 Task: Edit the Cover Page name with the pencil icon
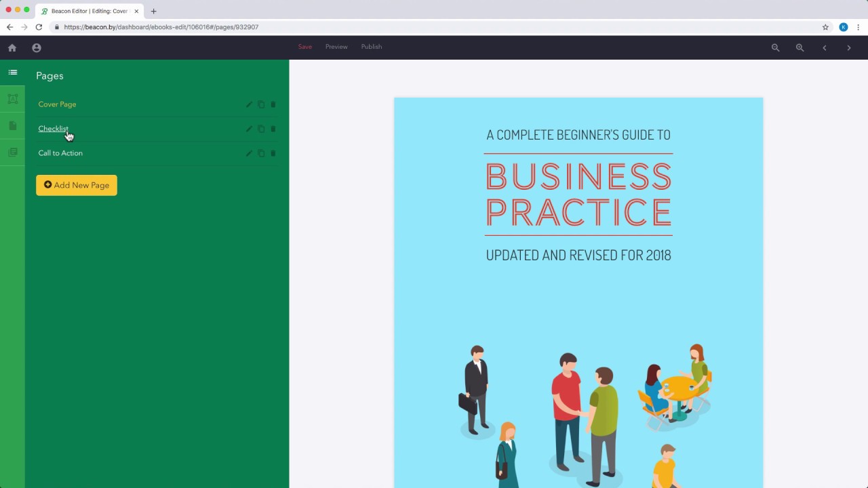coord(249,104)
